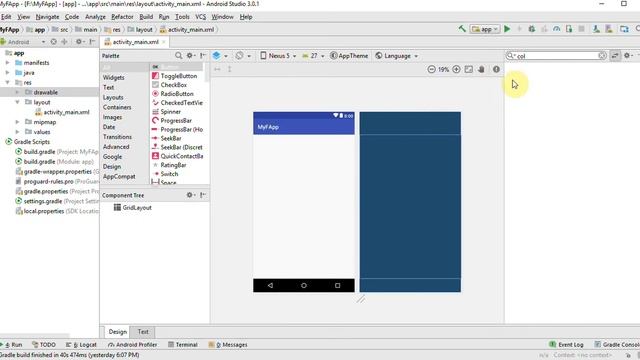640x360 pixels.
Task: Close the activity_main.xml editor tab
Action: point(164,42)
